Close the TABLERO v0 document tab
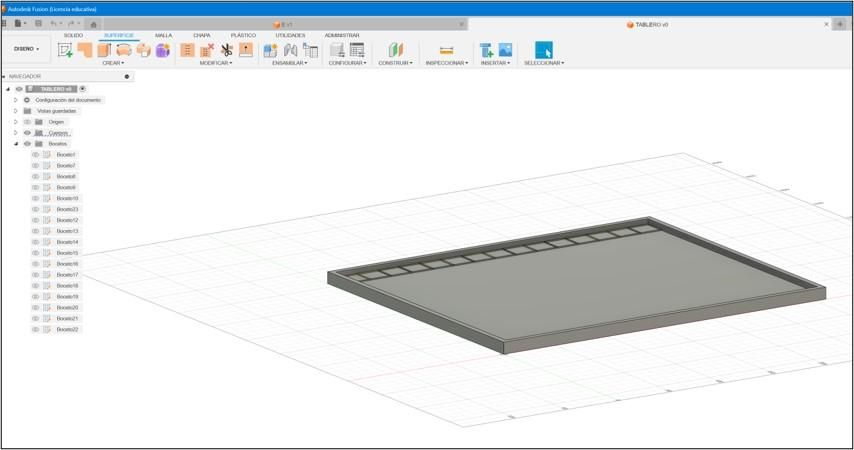The image size is (854, 450). 826,24
